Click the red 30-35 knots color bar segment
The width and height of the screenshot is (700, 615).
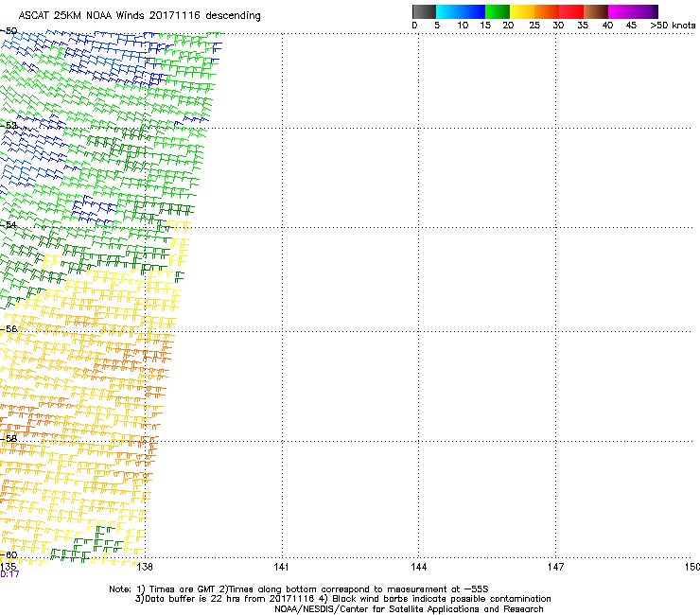[571, 11]
